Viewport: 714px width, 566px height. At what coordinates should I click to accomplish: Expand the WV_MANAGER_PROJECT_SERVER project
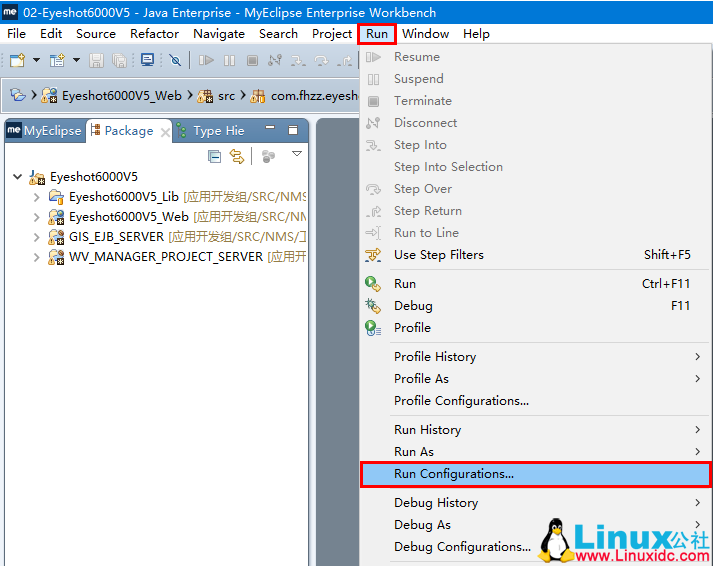[37, 257]
